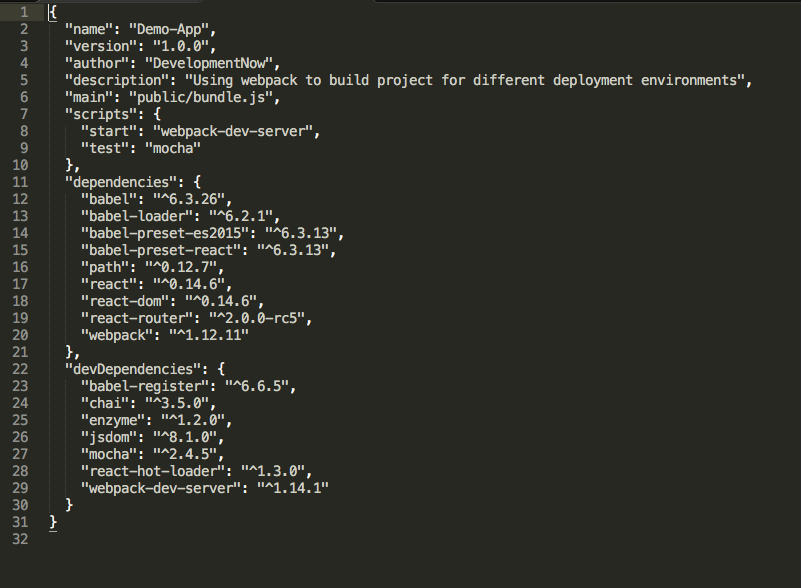Click the "devDependencies" key
Viewport: 801px width, 588px height.
131,369
